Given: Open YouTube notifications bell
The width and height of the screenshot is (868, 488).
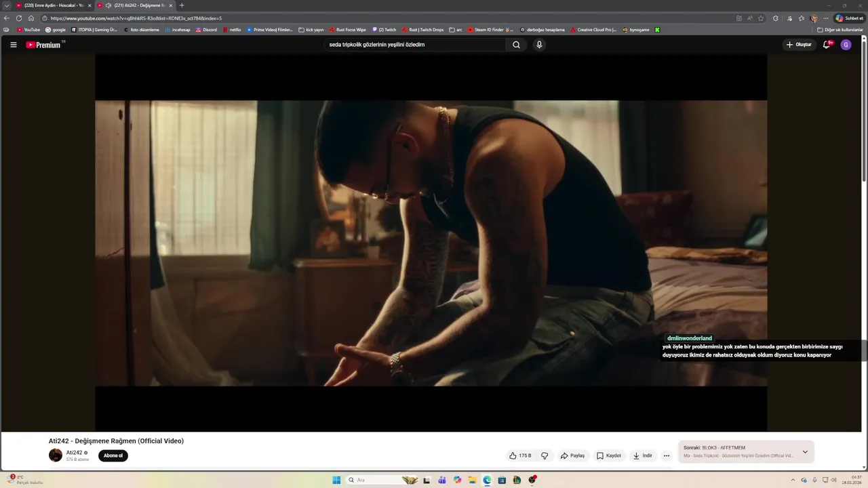Looking at the screenshot, I should [x=827, y=45].
